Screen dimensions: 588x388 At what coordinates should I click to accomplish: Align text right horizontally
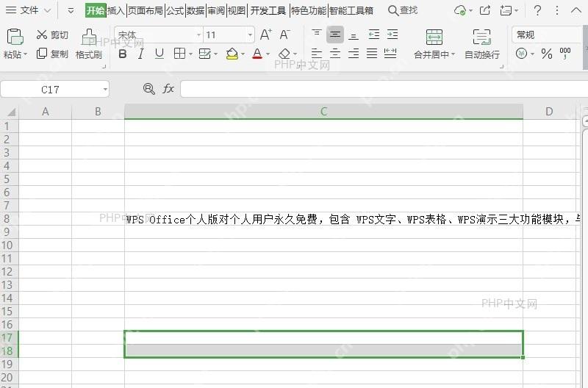[x=354, y=54]
